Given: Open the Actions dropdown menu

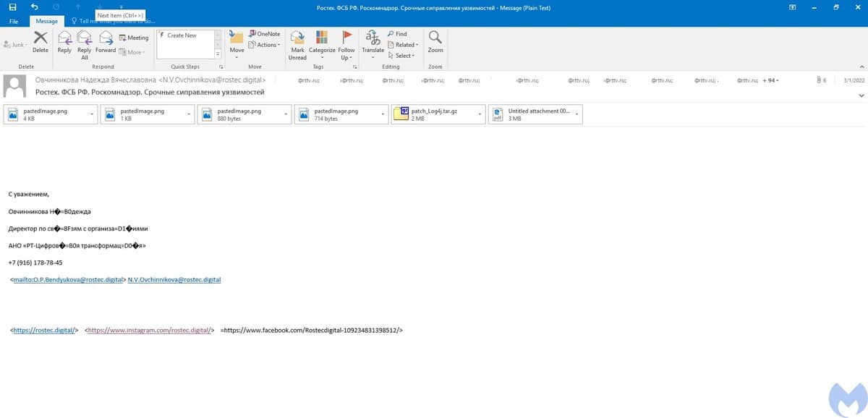Looking at the screenshot, I should [x=263, y=45].
